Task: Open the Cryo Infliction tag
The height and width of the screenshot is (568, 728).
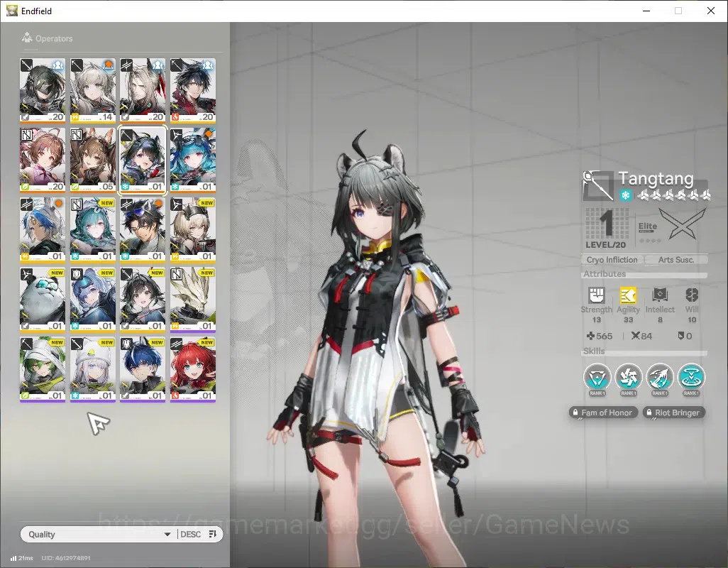Action: [x=612, y=260]
